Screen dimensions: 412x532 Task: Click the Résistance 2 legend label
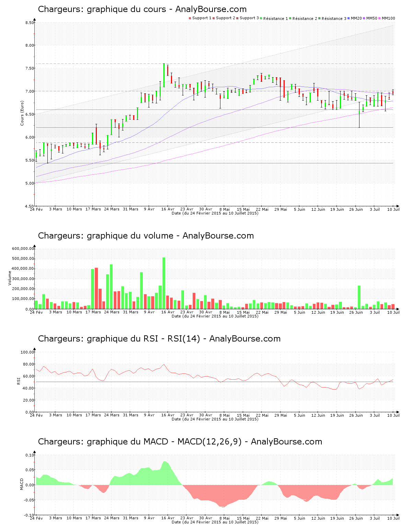305,19
